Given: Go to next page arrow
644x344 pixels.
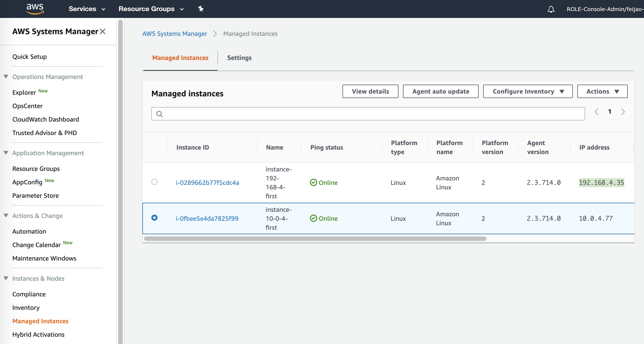Looking at the screenshot, I should tap(623, 112).
